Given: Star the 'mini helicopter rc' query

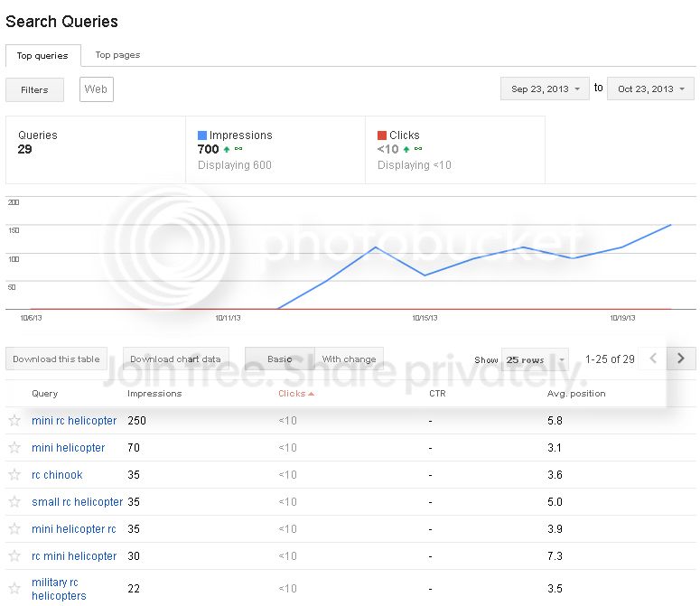Looking at the screenshot, I should click(14, 529).
